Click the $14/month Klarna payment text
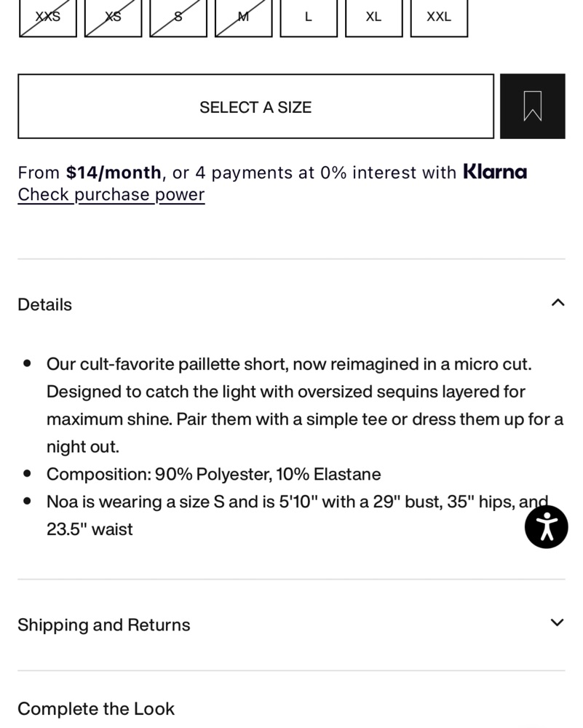 (114, 173)
